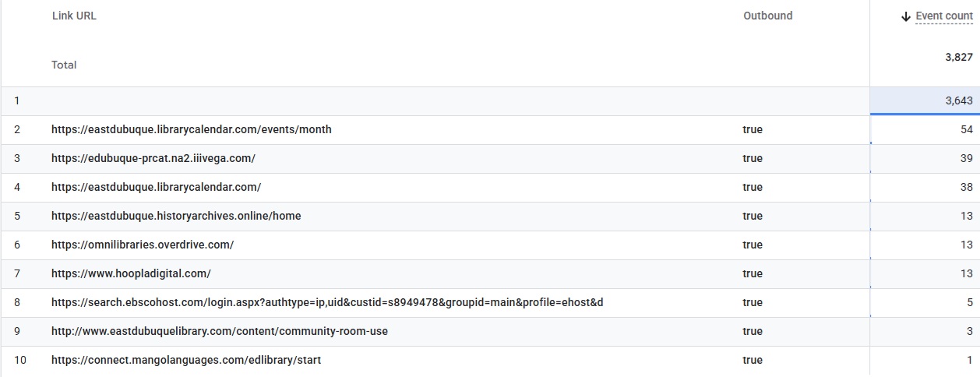Click the omnilibraries.overdrive.com URL

pos(143,245)
